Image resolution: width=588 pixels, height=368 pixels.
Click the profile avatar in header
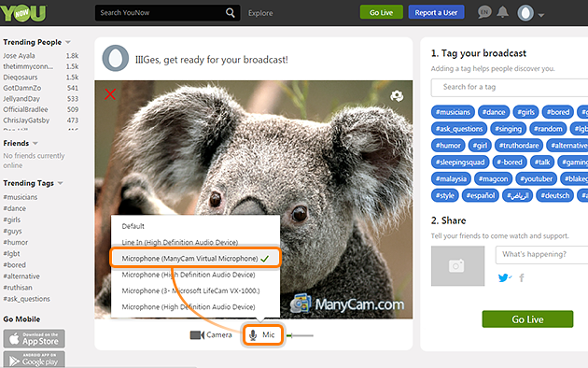click(x=525, y=13)
